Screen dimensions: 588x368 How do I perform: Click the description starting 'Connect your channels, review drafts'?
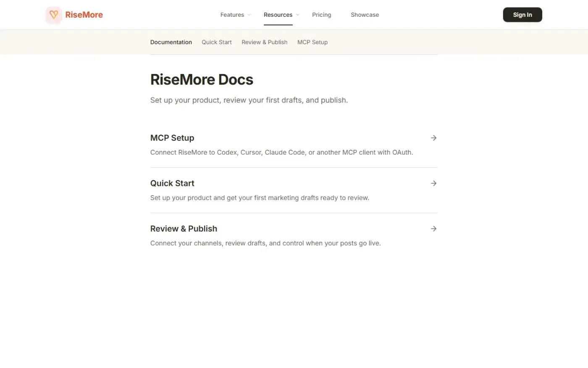(265, 243)
